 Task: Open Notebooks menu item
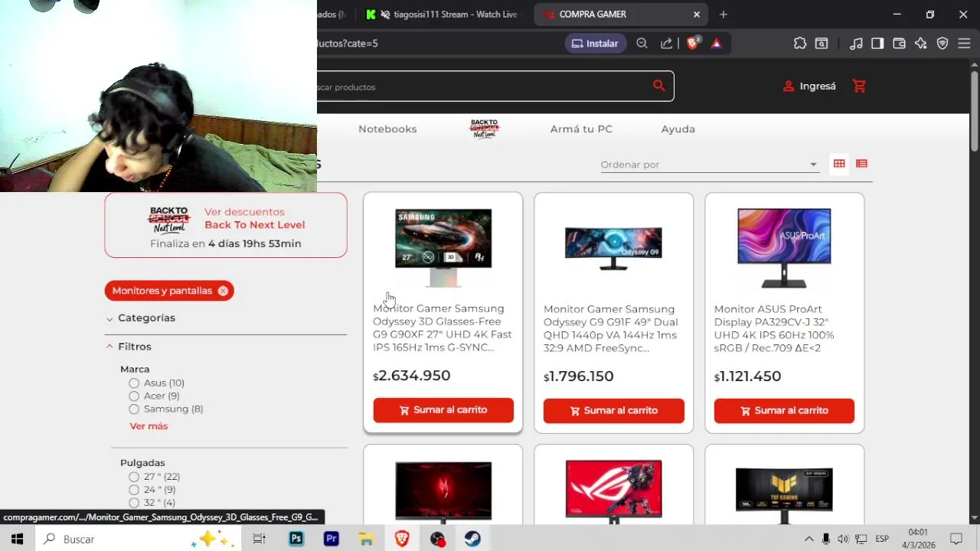[387, 129]
